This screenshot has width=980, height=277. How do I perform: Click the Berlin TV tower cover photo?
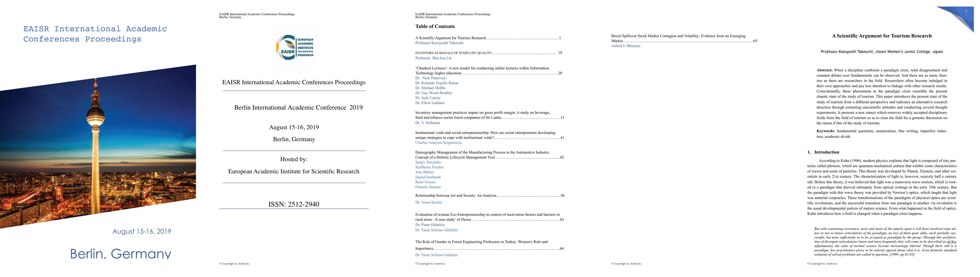(98, 146)
